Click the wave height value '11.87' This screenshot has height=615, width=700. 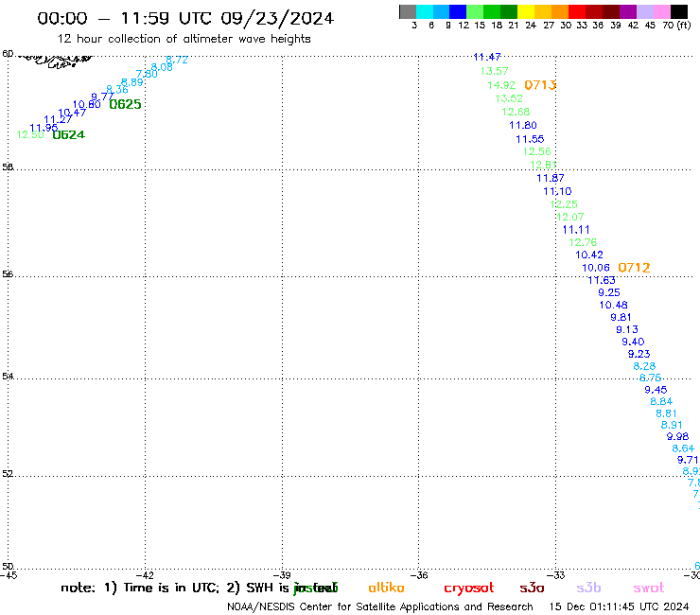(x=551, y=178)
